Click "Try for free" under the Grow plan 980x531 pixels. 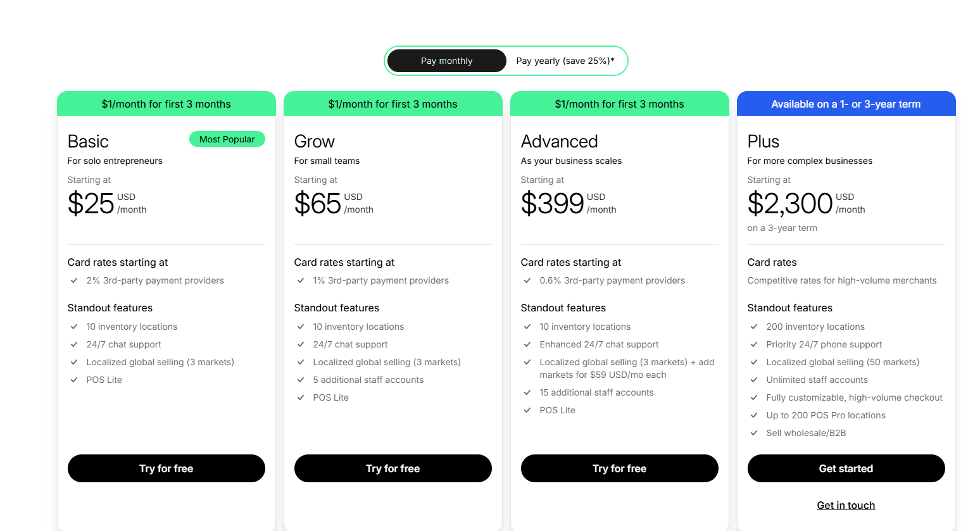point(393,468)
